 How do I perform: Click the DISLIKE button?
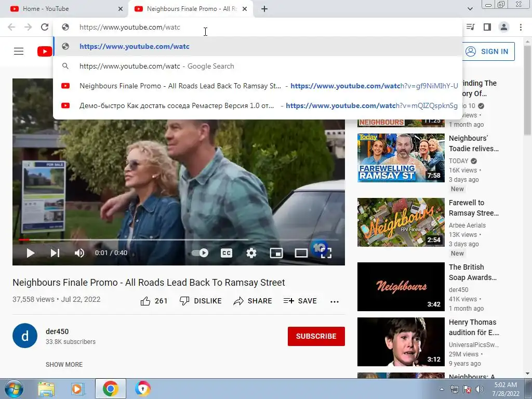(x=201, y=301)
